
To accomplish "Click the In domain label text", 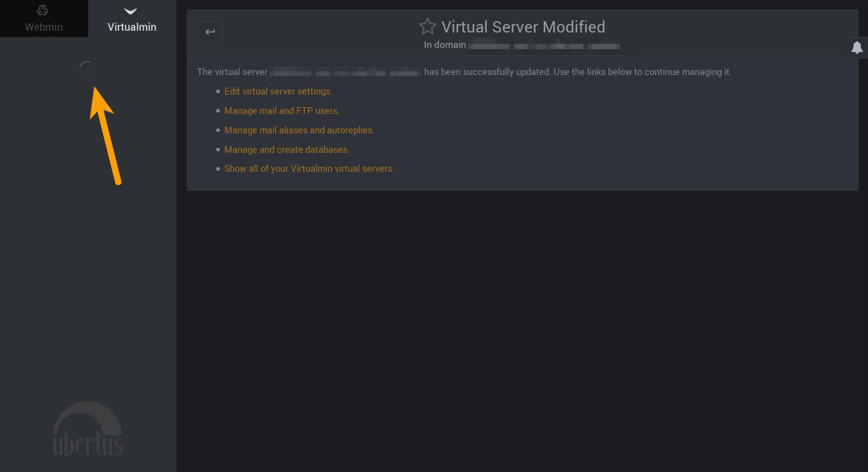I will coord(444,44).
